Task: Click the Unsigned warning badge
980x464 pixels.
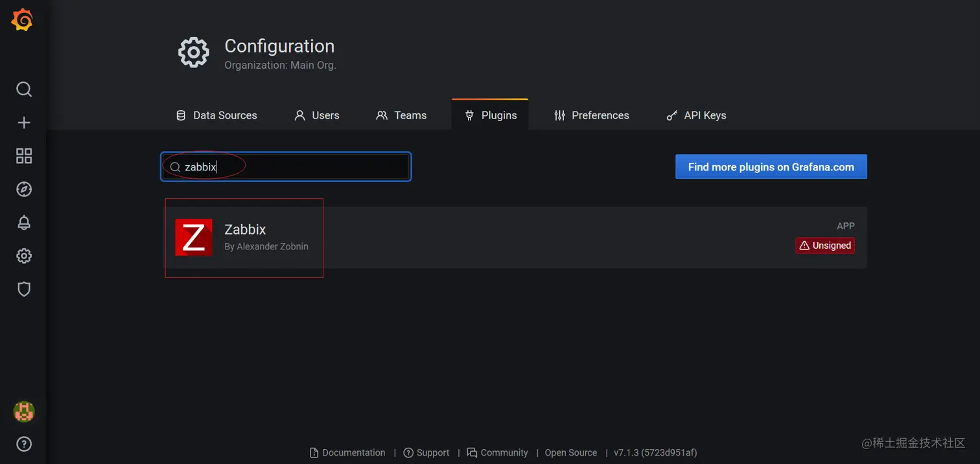Action: 824,245
